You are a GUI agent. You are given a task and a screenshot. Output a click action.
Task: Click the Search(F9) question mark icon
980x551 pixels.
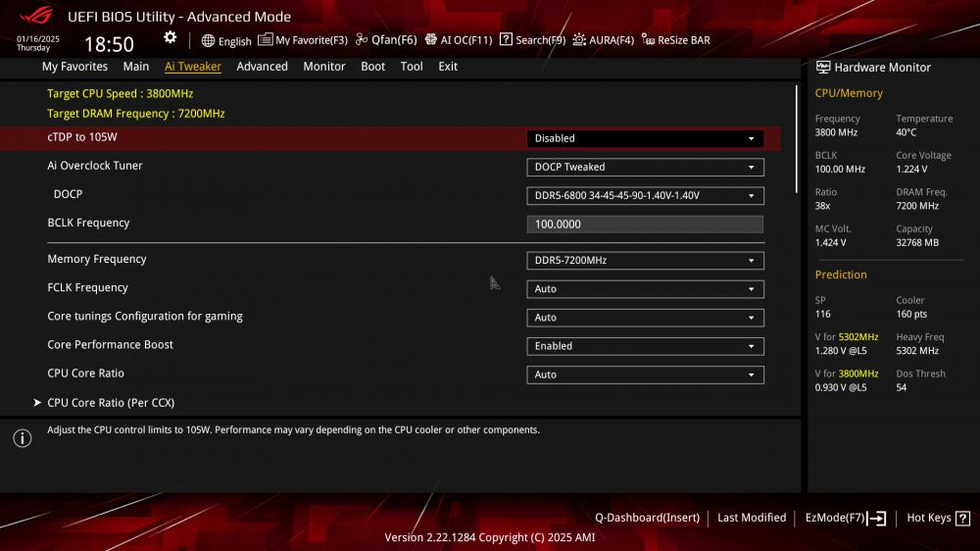(x=506, y=39)
